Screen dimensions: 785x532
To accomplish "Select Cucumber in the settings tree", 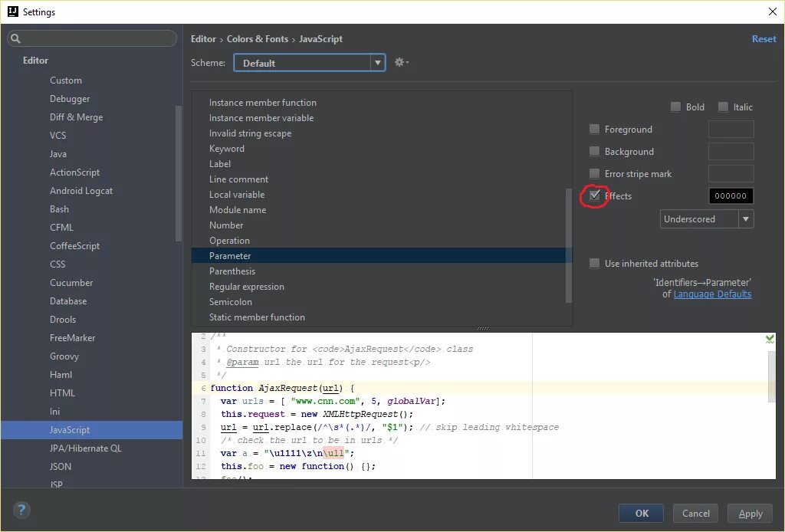I will 71,283.
